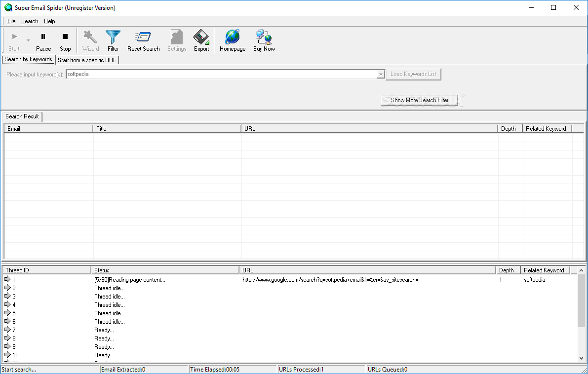This screenshot has height=374, width=588.
Task: Click 'softpedia' related keyword in thread 1
Action: pyautogui.click(x=534, y=280)
